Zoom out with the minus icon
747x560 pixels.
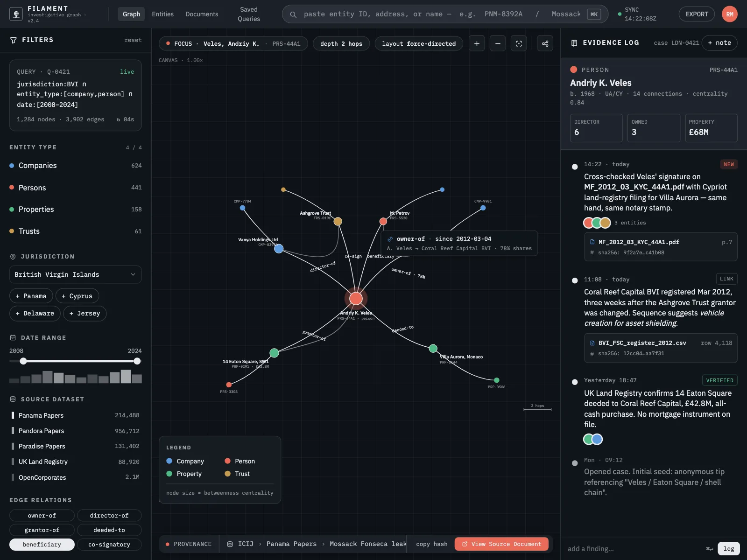[498, 43]
